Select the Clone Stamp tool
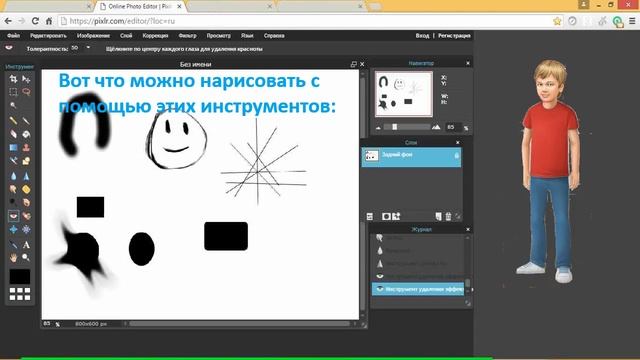This screenshot has width=640, height=360. (x=26, y=147)
